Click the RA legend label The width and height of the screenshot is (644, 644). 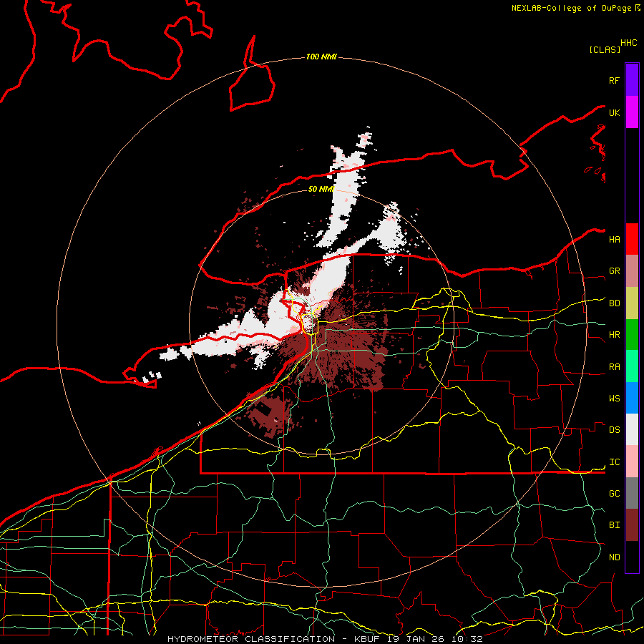[x=614, y=367]
